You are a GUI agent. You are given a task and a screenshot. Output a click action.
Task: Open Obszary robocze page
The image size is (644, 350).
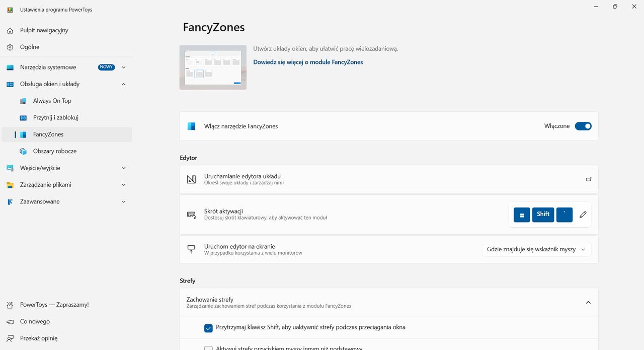point(66,151)
